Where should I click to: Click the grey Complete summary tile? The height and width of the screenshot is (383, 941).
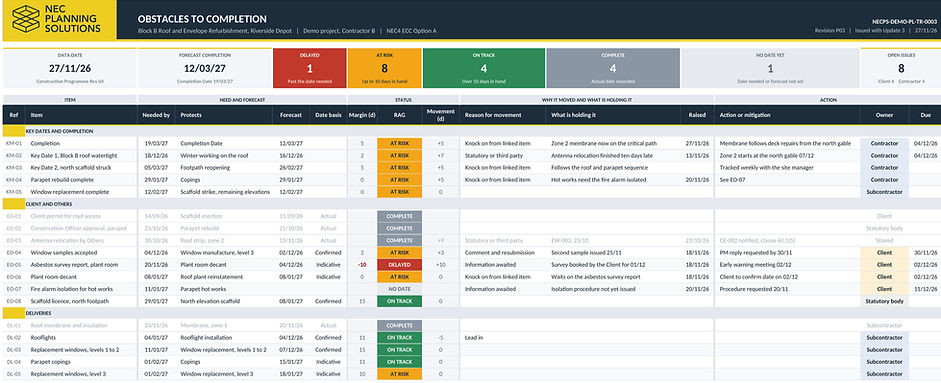pos(613,68)
